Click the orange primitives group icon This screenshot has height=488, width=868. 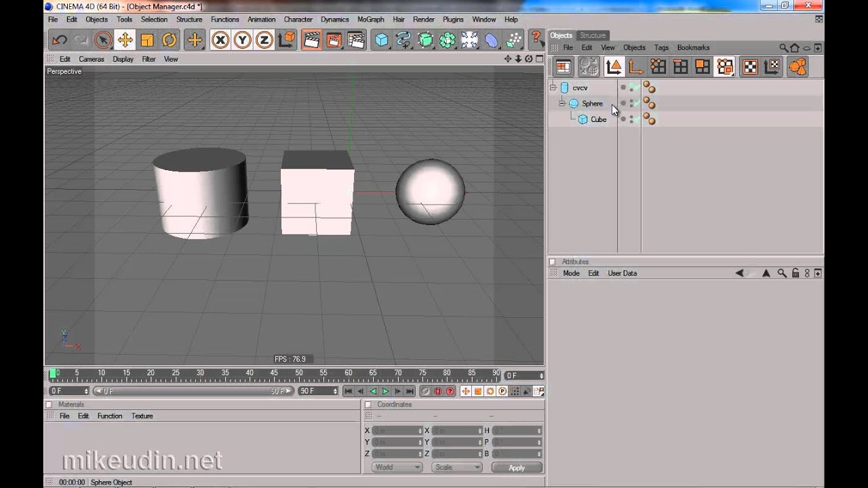click(x=798, y=66)
